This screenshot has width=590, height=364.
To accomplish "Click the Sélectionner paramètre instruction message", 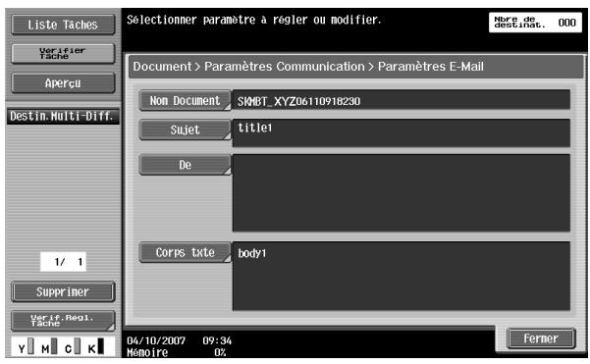I will pos(254,20).
